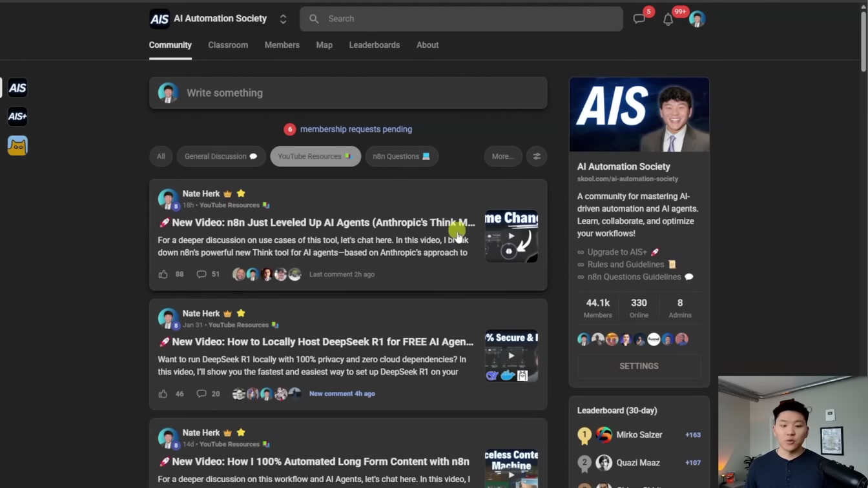Play the DeepSeek R1 video thumbnail
The height and width of the screenshot is (488, 868).
pos(512,356)
